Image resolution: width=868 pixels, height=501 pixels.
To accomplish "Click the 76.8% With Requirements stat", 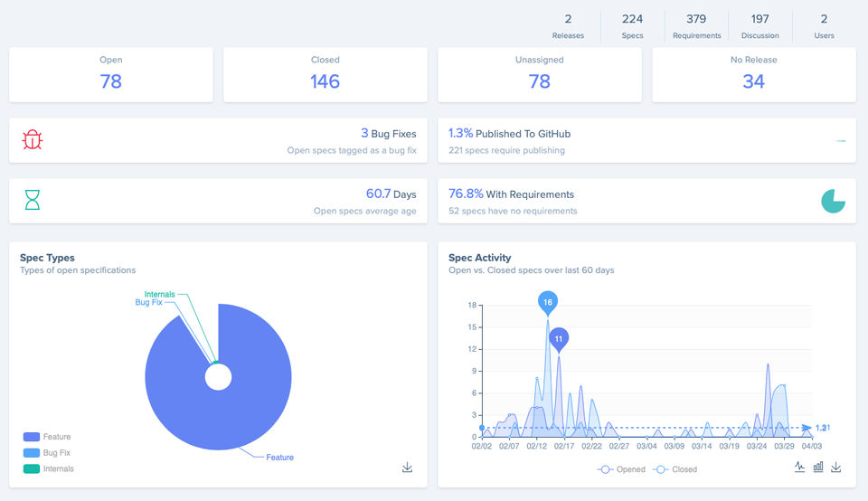I will pyautogui.click(x=511, y=194).
